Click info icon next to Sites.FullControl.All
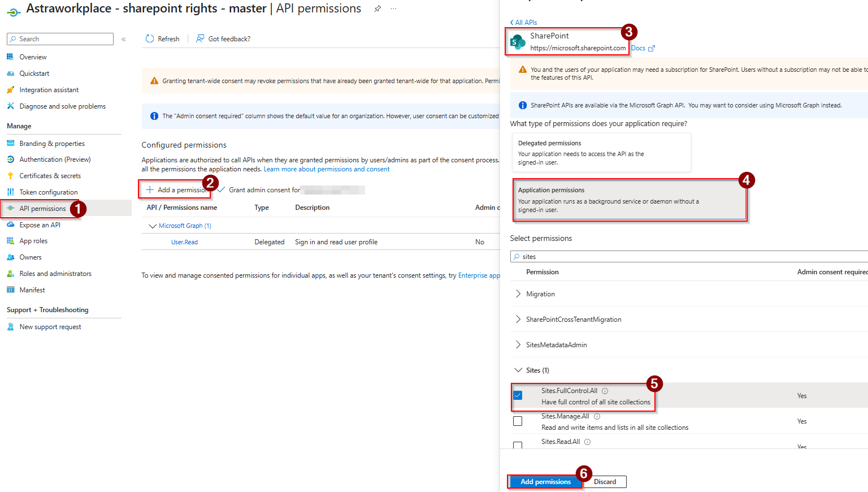Screen dimensions: 868x492 [605, 391]
